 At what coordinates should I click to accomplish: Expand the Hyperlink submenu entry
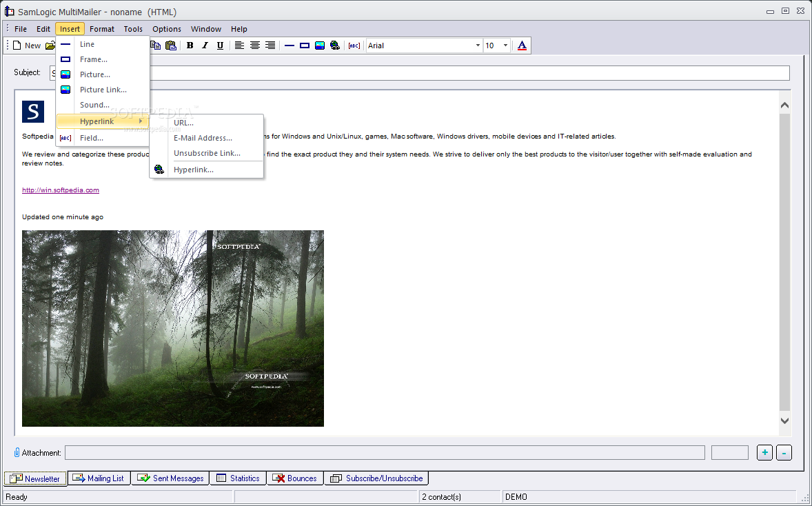click(x=103, y=121)
